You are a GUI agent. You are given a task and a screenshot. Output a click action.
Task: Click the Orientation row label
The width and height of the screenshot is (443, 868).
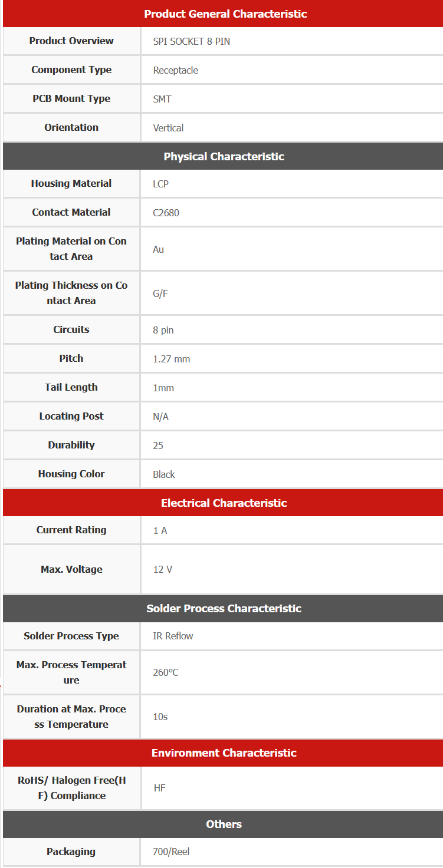click(71, 127)
